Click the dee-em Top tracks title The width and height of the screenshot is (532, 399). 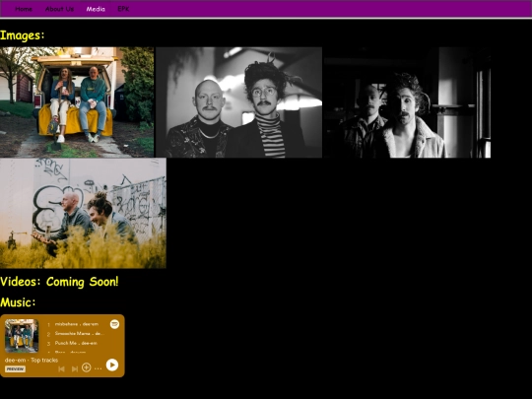coord(32,360)
